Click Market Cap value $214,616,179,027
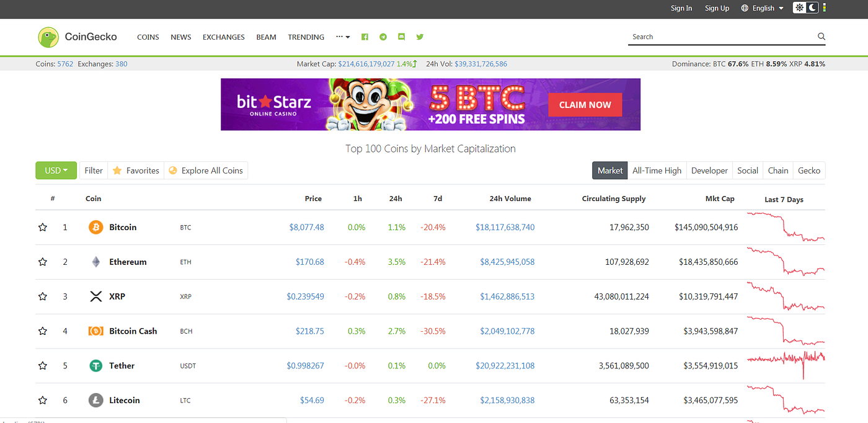The image size is (868, 423). pos(366,64)
